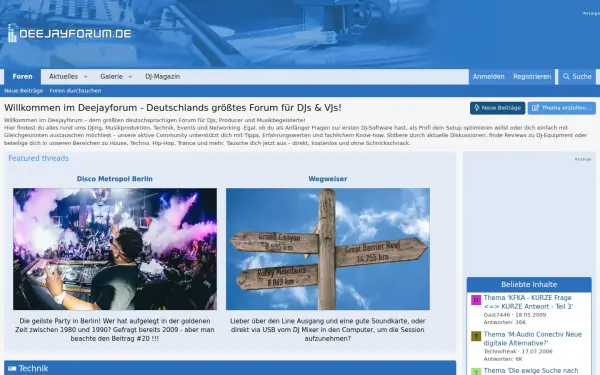Select the Foren tab
The width and height of the screenshot is (600, 375).
22,77
